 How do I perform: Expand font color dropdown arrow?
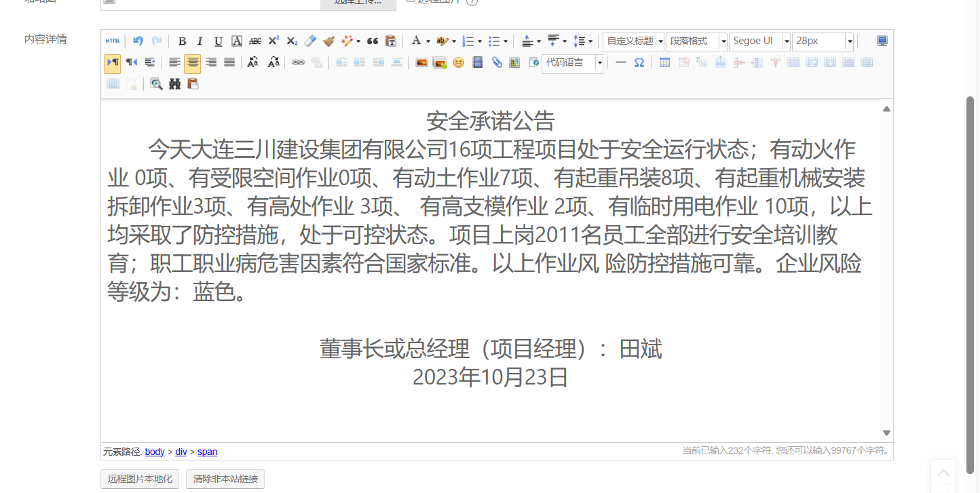(428, 41)
